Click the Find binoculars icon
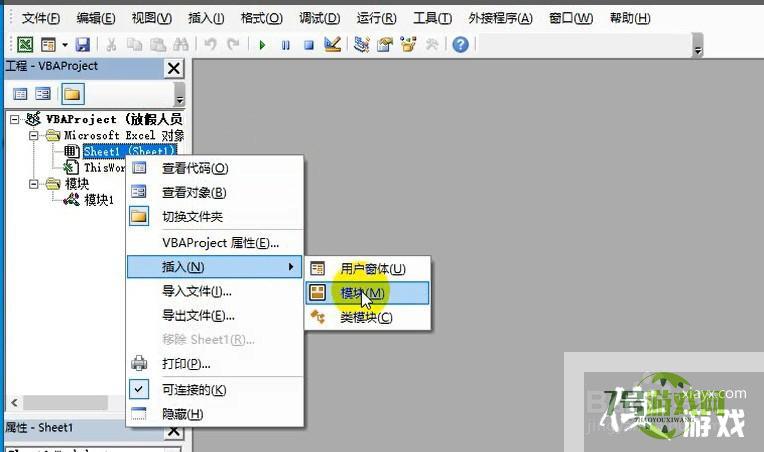764x452 pixels. click(x=181, y=45)
